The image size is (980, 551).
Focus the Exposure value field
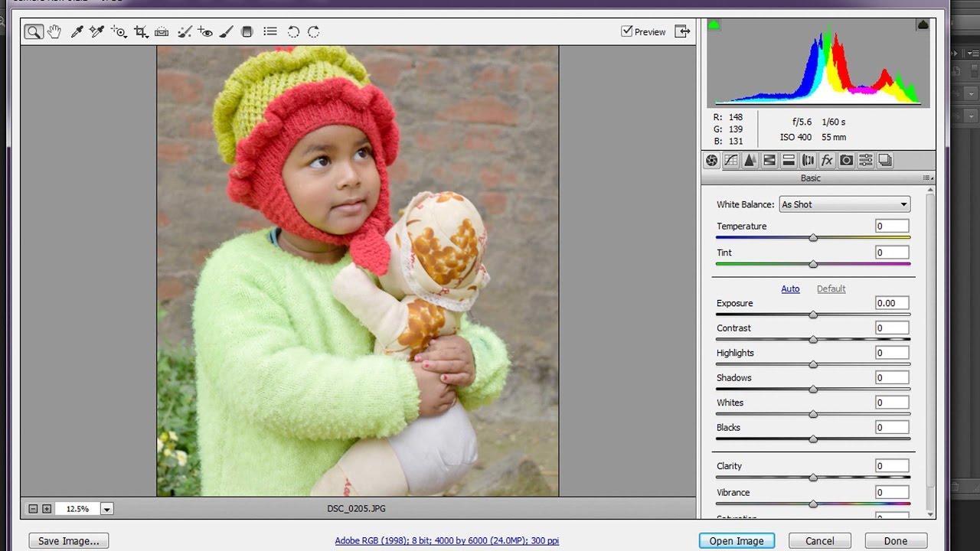coord(892,303)
